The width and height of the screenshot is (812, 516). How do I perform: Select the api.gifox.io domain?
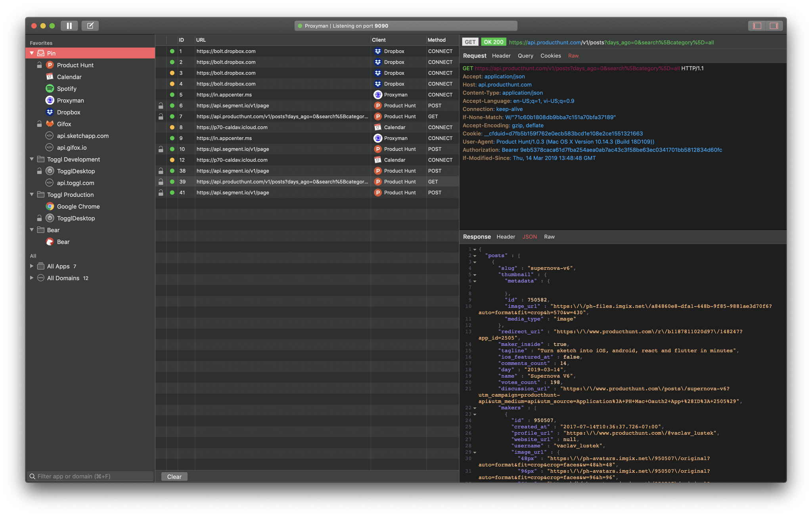point(71,147)
